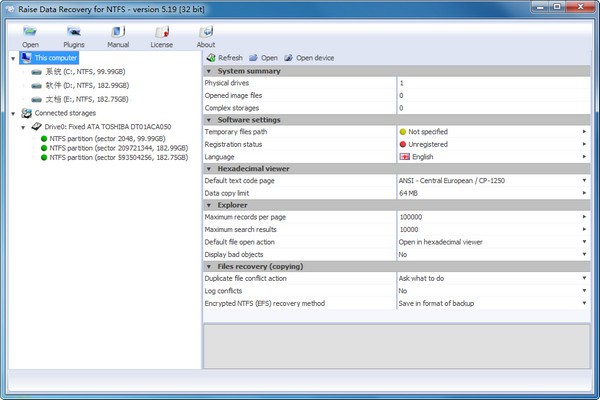600x400 pixels.
Task: Open Log conflicts dropdown
Action: click(x=584, y=291)
